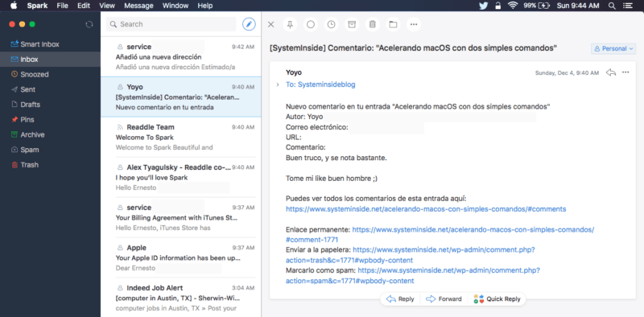Screen dimensions: 644x317
Task: Mark email as unread with circle icon
Action: 311,25
